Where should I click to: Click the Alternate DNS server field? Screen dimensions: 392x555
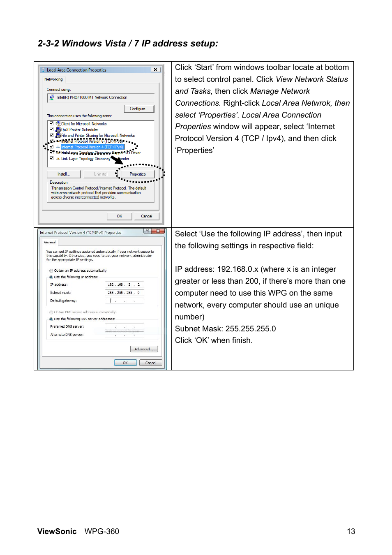[x=125, y=335]
